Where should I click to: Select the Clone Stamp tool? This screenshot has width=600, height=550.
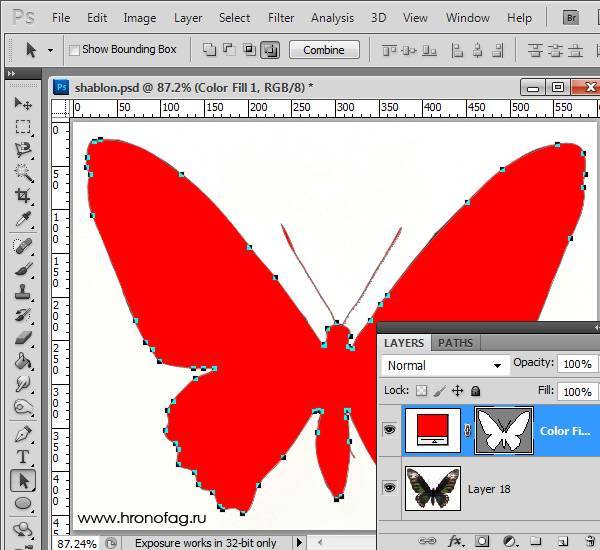23,292
